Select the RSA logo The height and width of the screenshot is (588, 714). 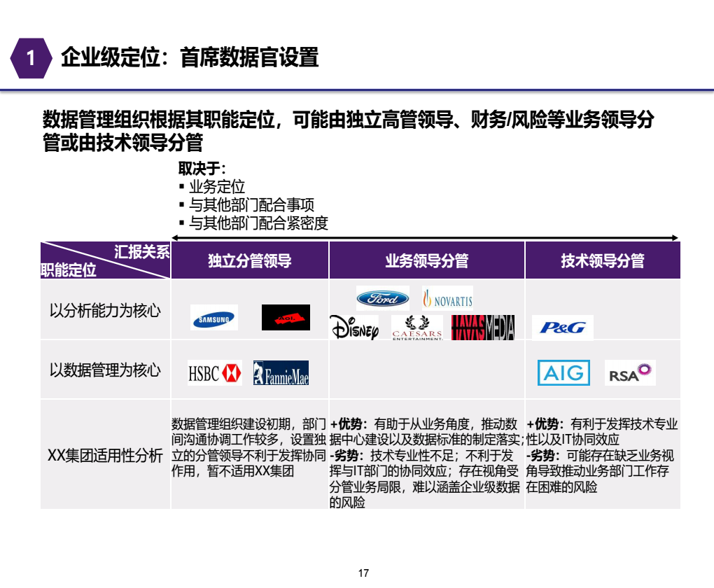pos(630,373)
